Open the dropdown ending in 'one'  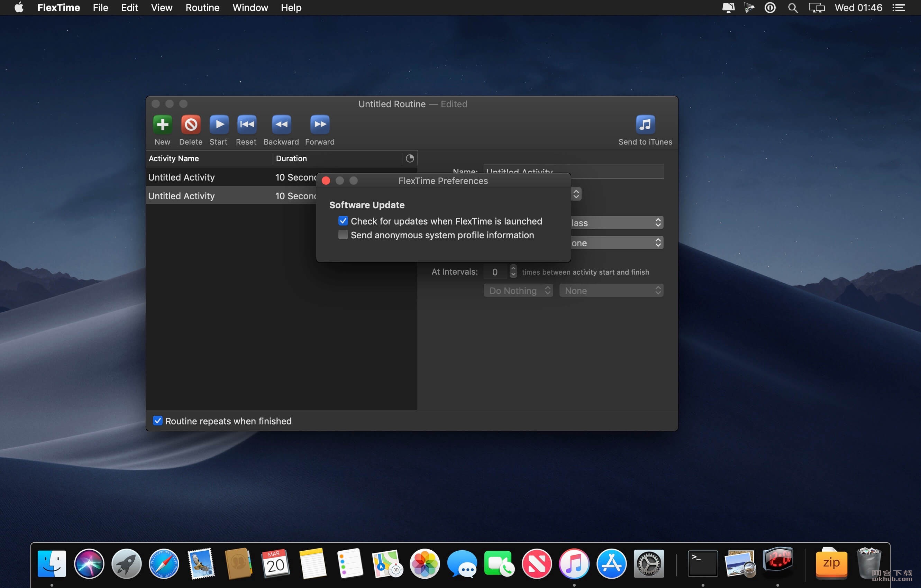[617, 243]
